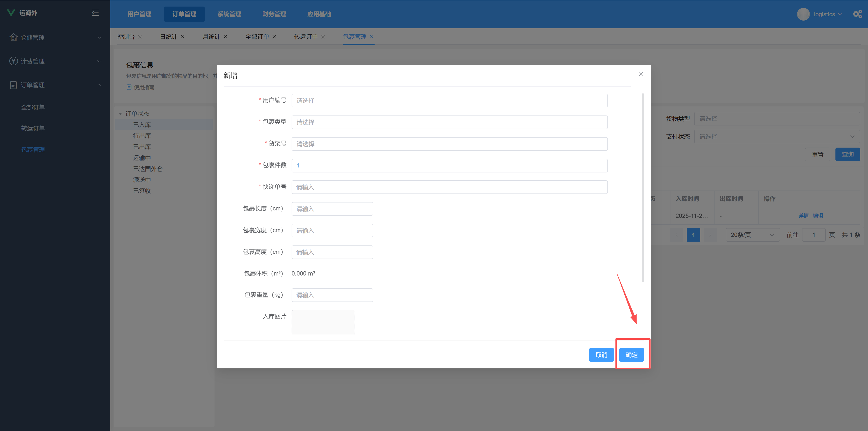
Task: Close the 日统计 tab
Action: pos(183,37)
